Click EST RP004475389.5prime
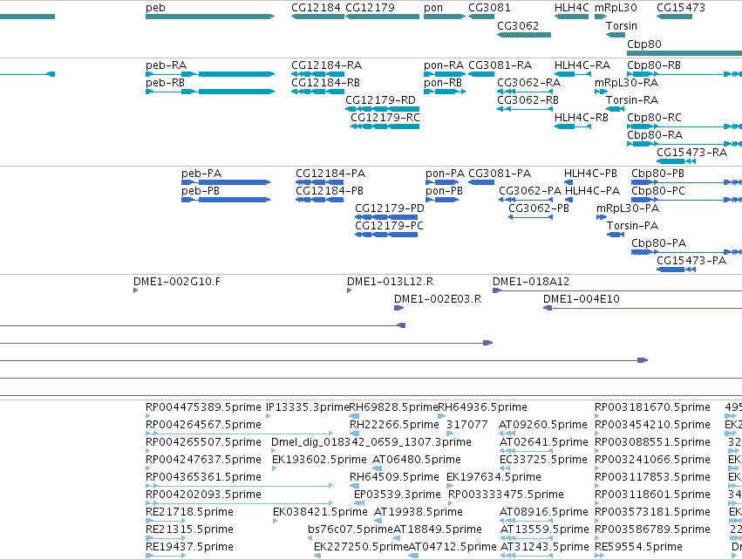Screen dimensions: 742x560 [203, 407]
